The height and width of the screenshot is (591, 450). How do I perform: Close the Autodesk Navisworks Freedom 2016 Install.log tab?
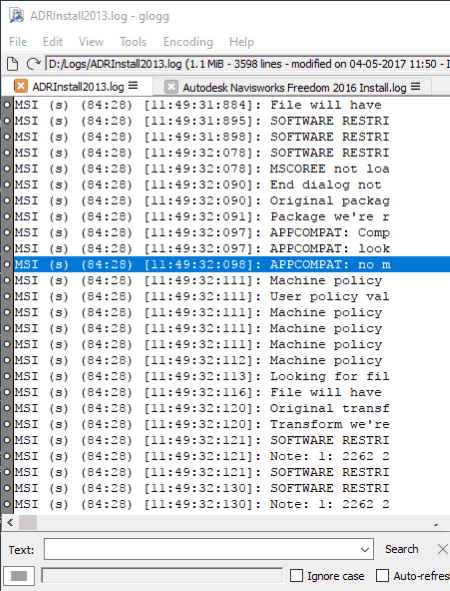(170, 87)
